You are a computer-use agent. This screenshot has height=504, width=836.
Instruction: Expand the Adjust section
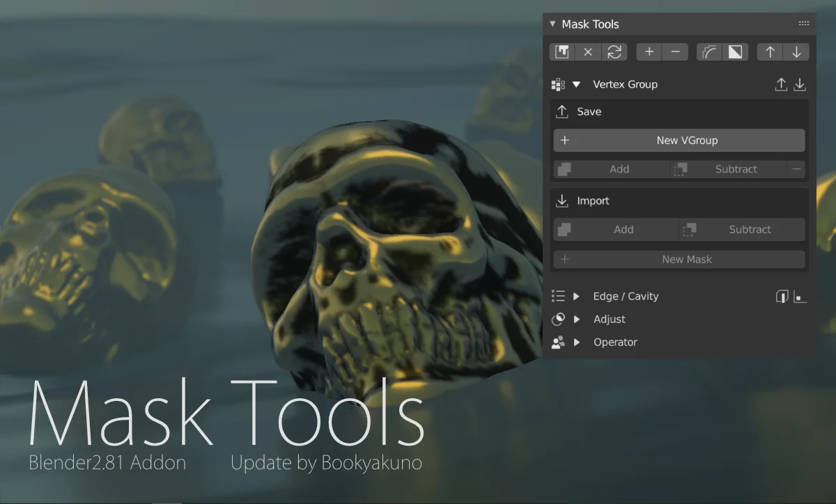577,319
